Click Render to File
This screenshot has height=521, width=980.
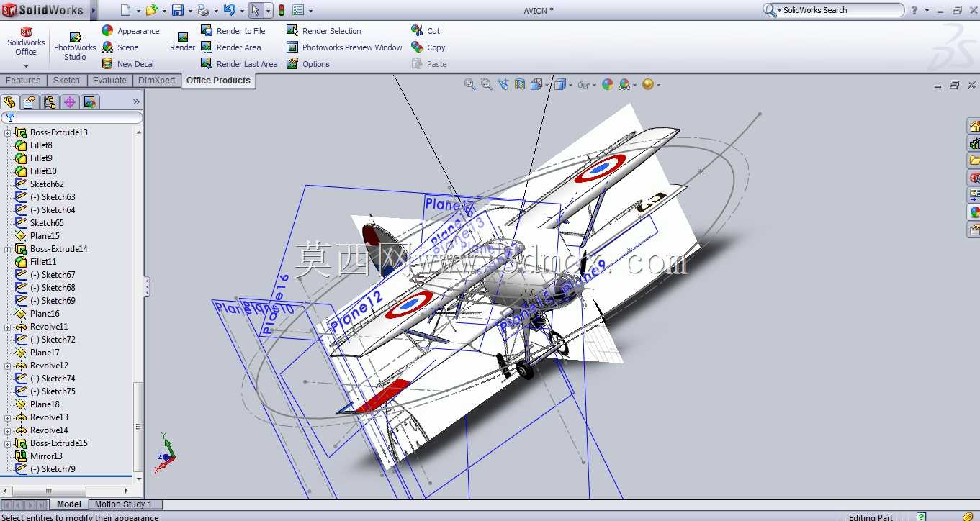click(233, 31)
